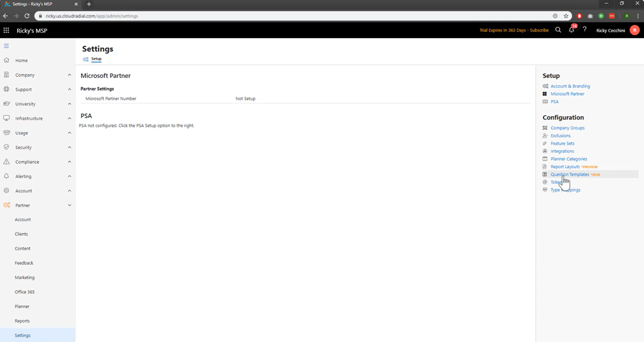Go back in browser history
Image resolution: width=644 pixels, height=342 pixels.
point(6,16)
